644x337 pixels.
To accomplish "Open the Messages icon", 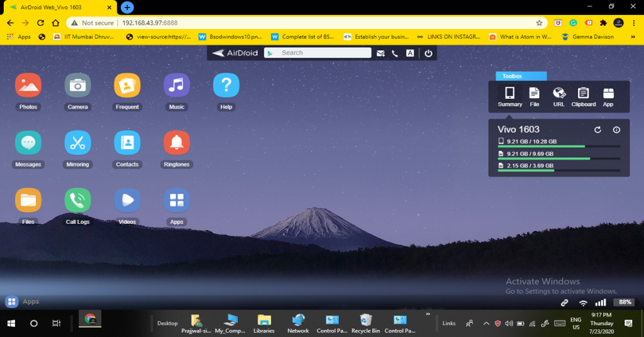I will point(28,143).
